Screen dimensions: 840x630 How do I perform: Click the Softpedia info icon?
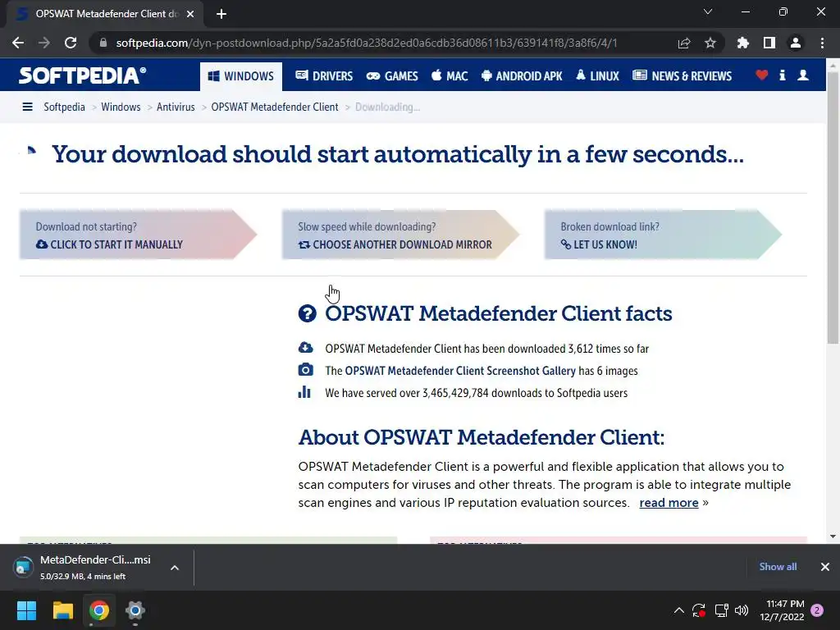(783, 75)
